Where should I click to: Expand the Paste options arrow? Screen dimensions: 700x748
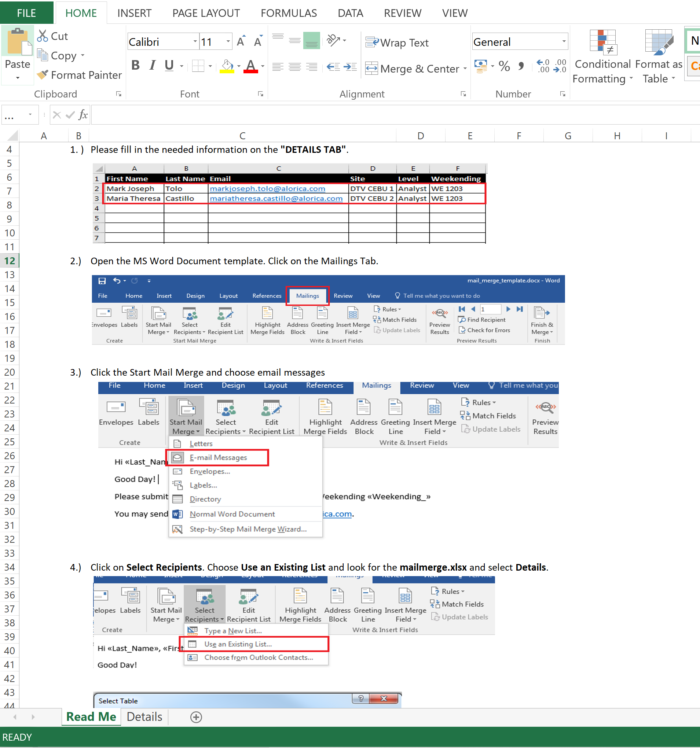click(17, 78)
